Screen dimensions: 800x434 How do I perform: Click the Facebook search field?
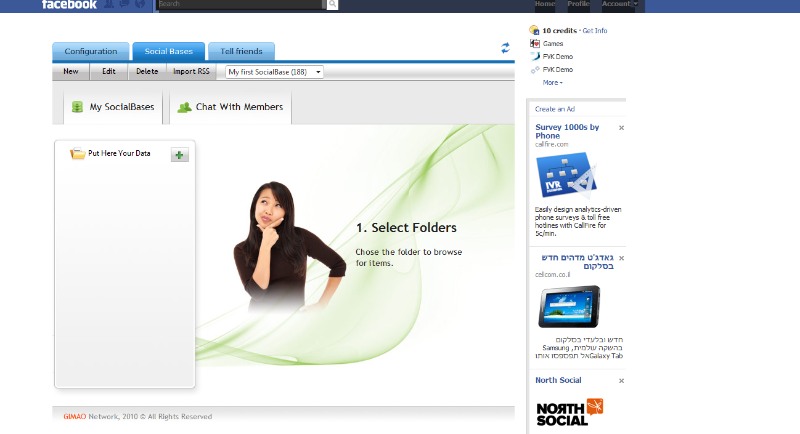point(241,4)
